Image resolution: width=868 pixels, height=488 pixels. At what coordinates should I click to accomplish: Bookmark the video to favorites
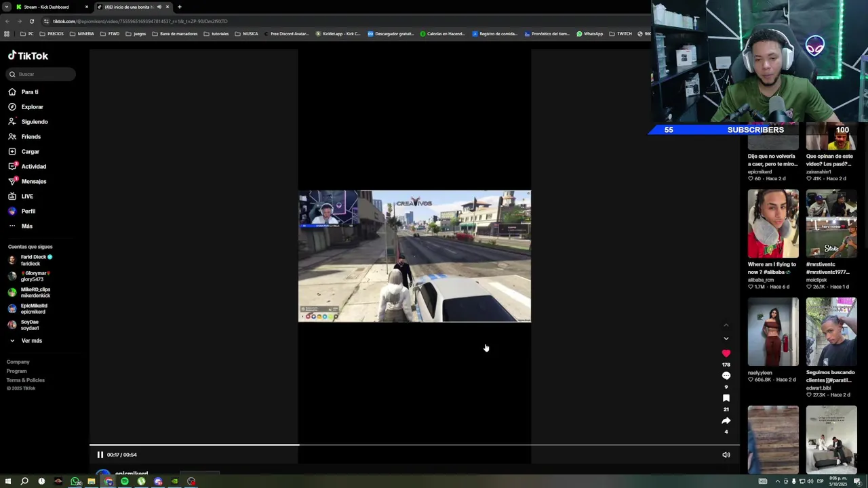pyautogui.click(x=726, y=398)
